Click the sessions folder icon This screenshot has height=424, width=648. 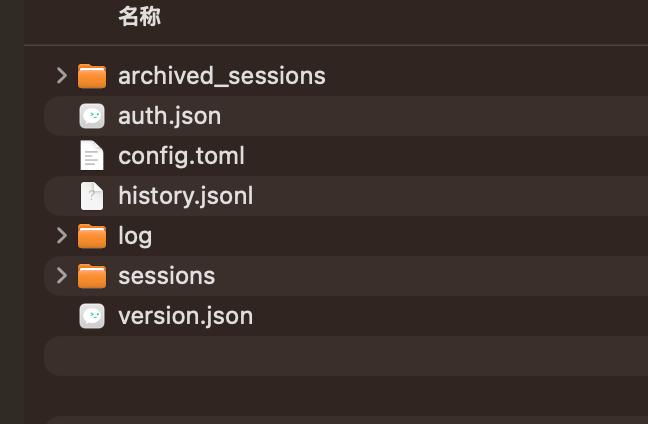92,276
